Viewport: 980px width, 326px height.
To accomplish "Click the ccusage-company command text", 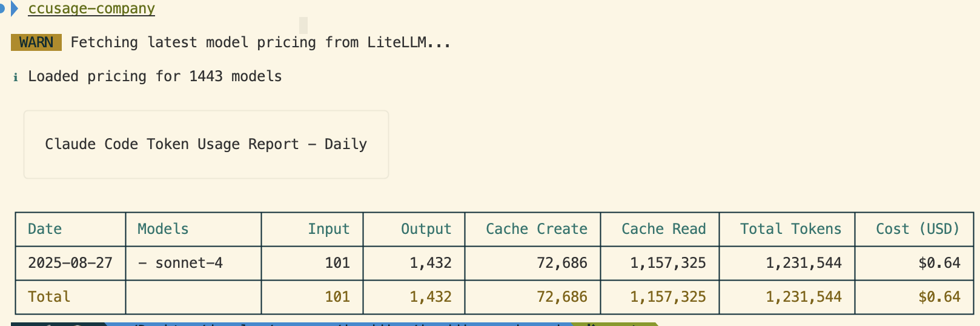I will tap(91, 8).
